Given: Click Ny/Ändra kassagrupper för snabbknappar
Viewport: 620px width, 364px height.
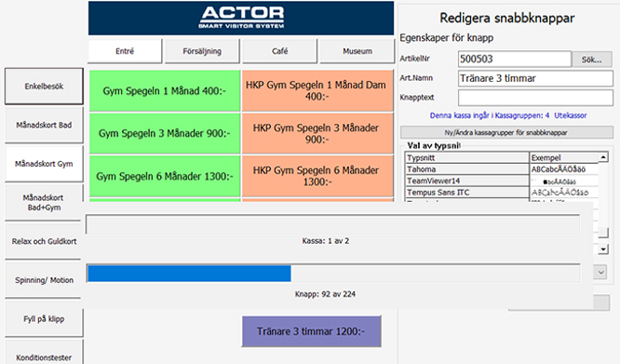Looking at the screenshot, I should (x=506, y=132).
